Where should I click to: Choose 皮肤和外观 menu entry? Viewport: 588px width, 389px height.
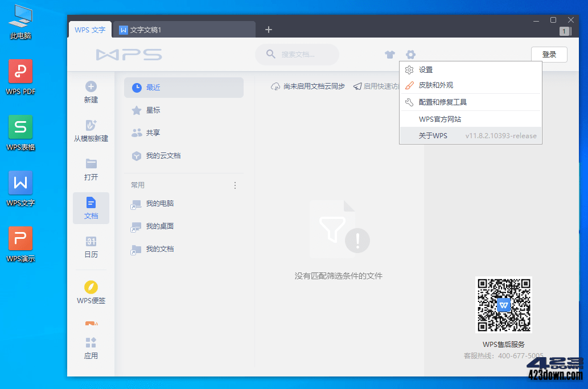tap(471, 85)
